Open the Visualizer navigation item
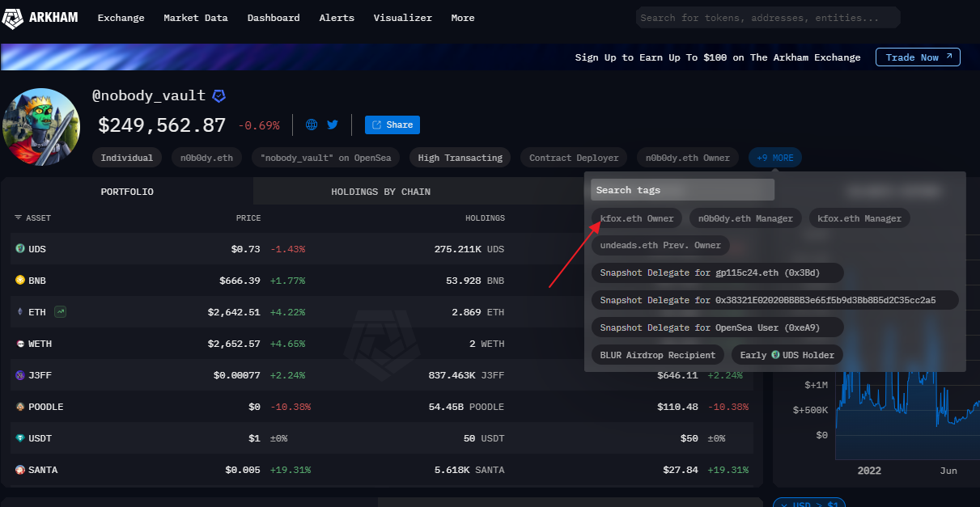The height and width of the screenshot is (507, 980). [402, 18]
